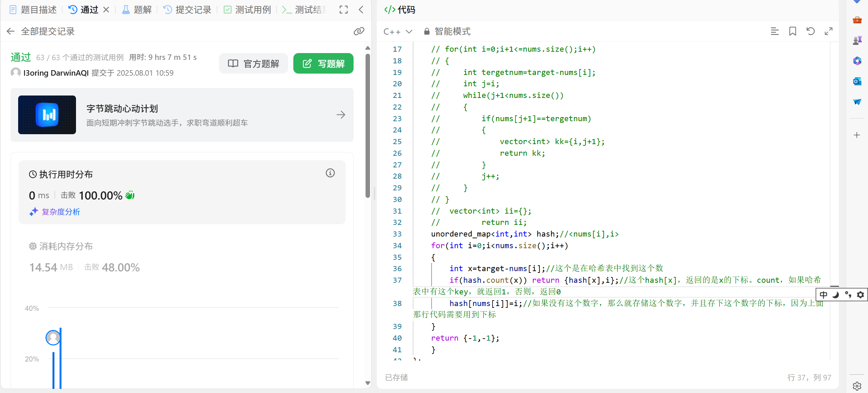Click the 行 37，列 97 cursor position

point(809,378)
